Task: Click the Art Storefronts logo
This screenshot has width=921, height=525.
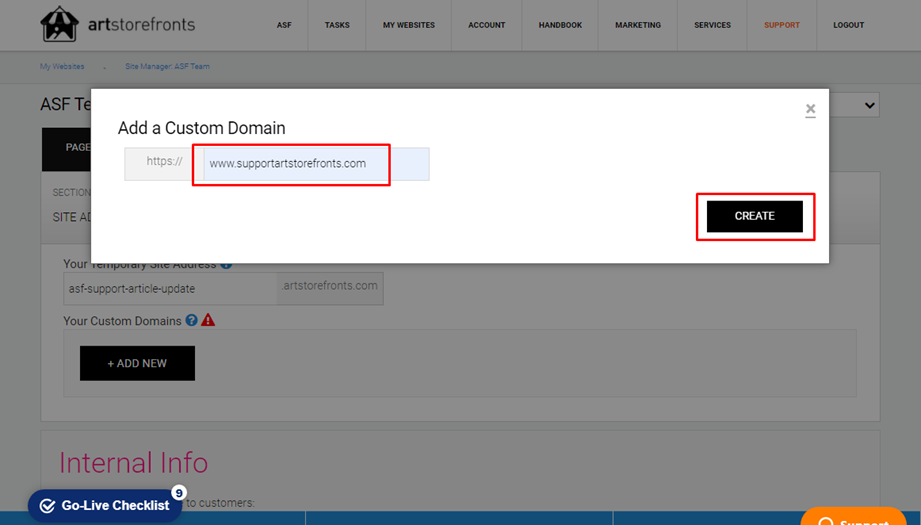Action: pyautogui.click(x=117, y=24)
